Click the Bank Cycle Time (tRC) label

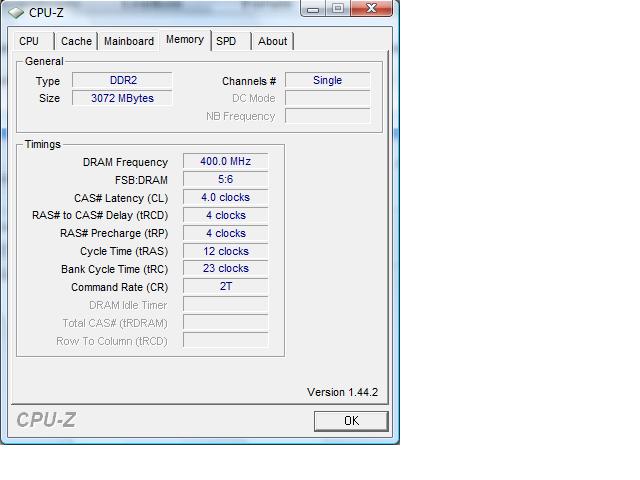114,269
